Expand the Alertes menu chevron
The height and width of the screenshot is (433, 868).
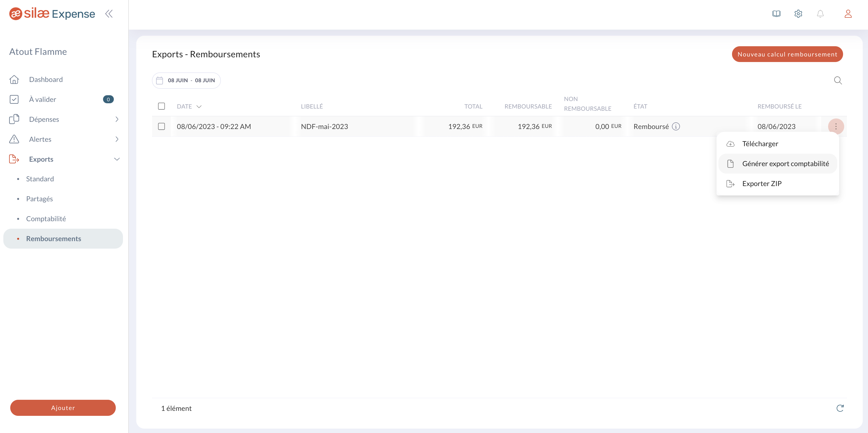(x=117, y=139)
